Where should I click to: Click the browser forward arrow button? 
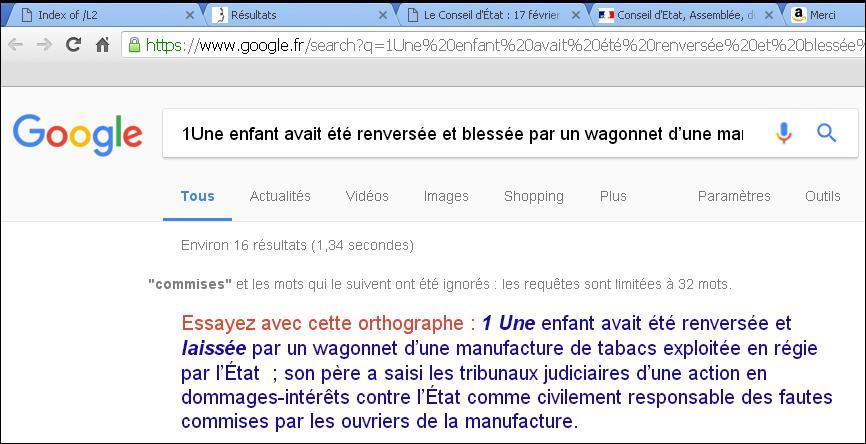(43, 45)
